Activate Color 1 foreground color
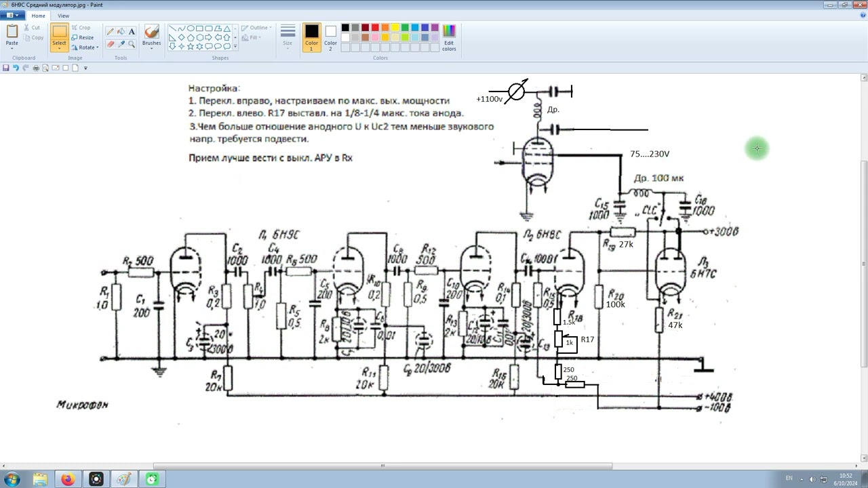868x488 pixels. [311, 37]
